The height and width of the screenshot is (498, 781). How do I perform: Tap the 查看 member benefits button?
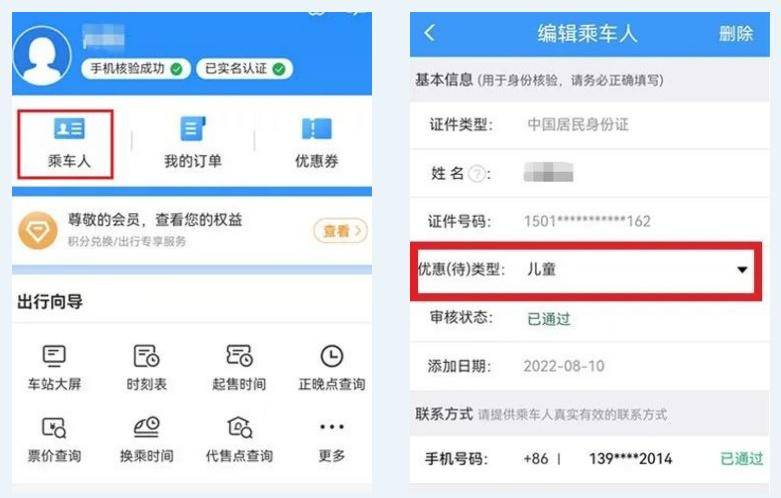tap(341, 231)
